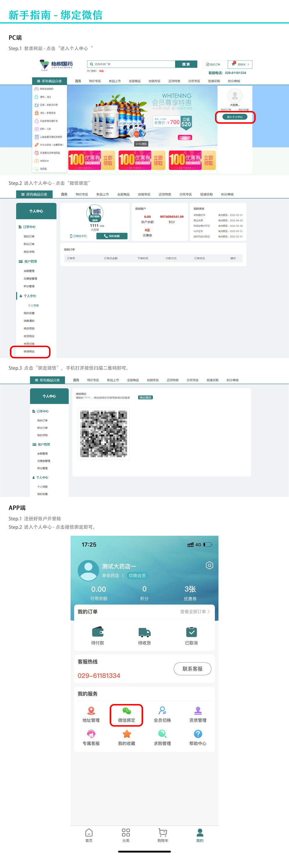Tap the app settings hexagon icon
Viewport: 289px width, 868px height.
tap(209, 565)
